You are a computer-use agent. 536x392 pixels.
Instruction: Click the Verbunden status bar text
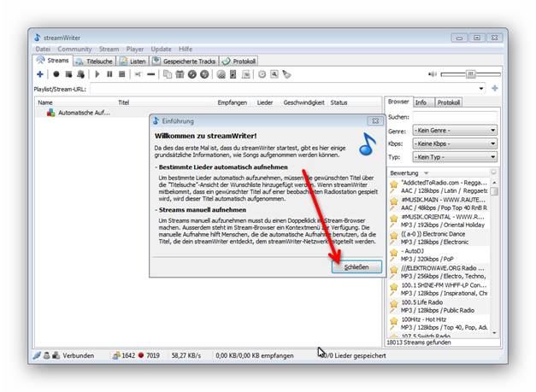pos(79,355)
